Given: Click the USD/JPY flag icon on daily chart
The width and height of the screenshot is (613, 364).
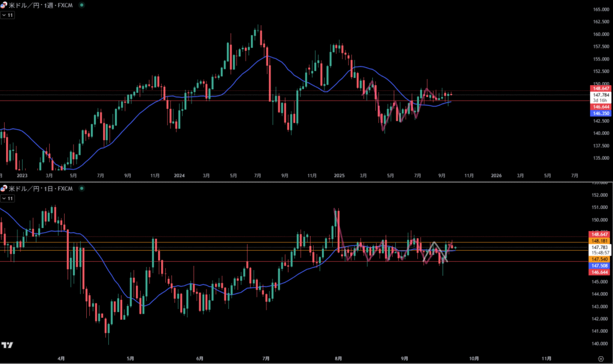Looking at the screenshot, I should [x=4, y=189].
